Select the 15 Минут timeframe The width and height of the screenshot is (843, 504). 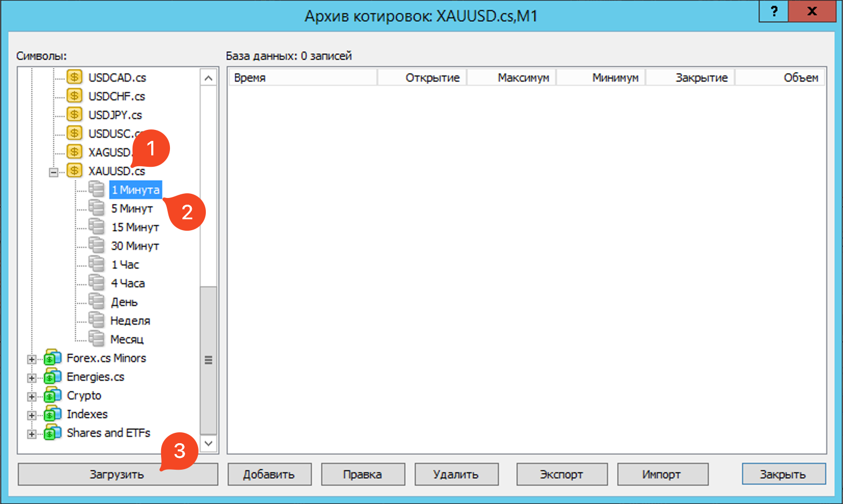pos(135,227)
